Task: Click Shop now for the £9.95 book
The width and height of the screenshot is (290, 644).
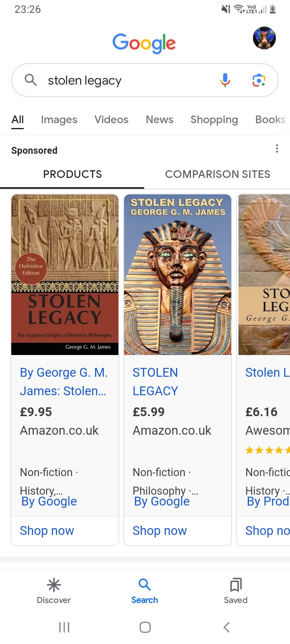Action: pos(47,531)
